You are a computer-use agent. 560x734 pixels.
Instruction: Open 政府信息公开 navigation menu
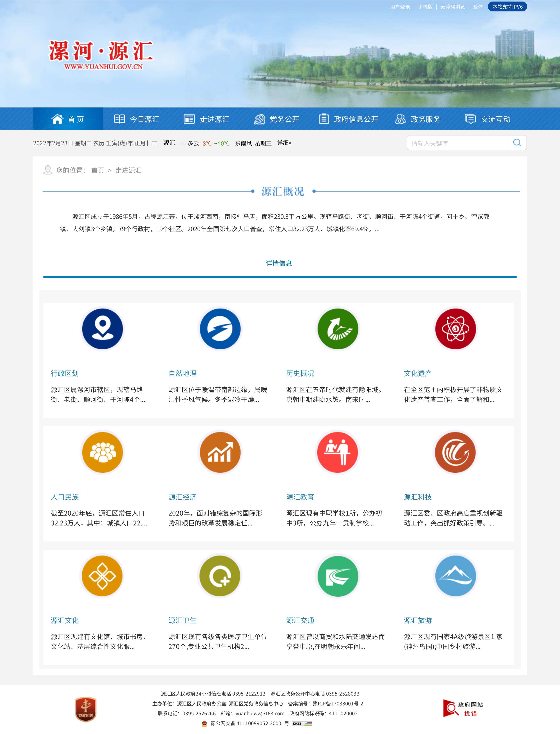349,119
